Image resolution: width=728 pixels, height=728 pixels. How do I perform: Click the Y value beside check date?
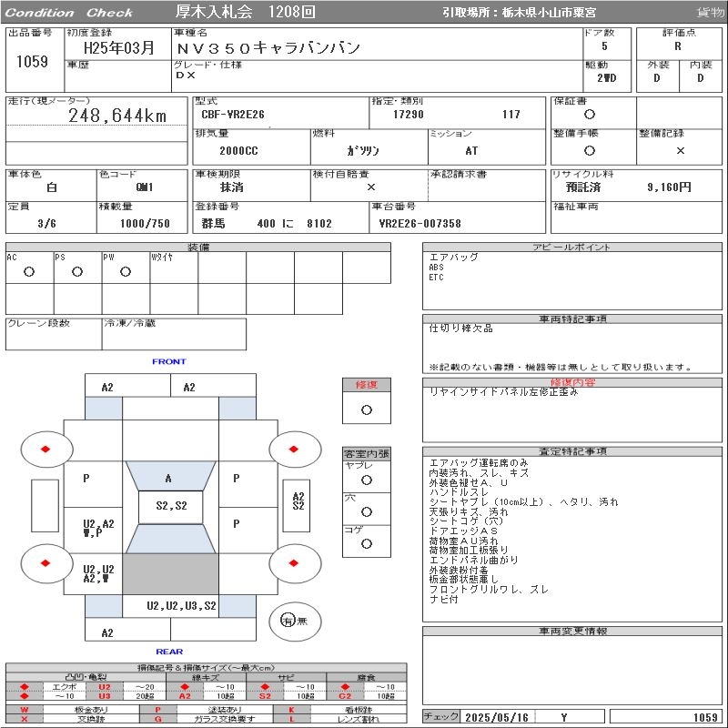point(563,717)
